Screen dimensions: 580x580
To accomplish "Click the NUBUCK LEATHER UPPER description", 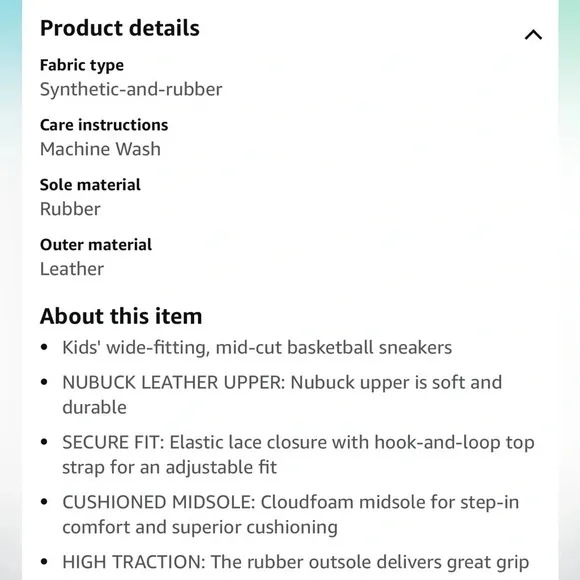I will point(282,394).
